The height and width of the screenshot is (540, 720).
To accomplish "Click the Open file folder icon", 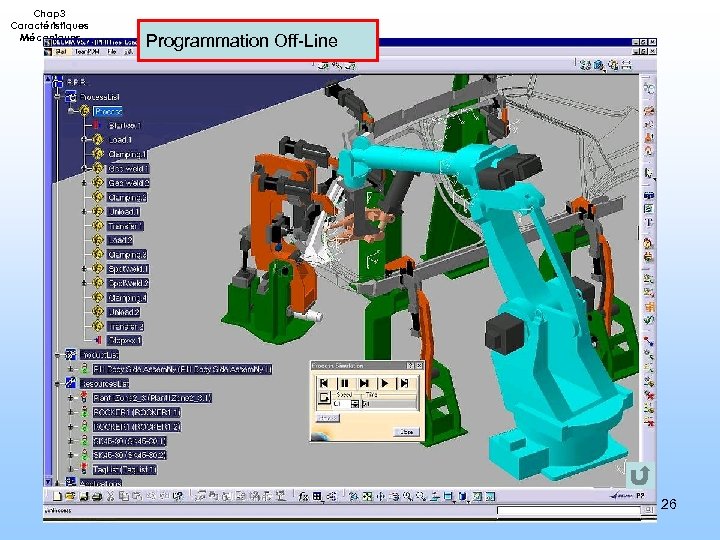I will pos(70,496).
